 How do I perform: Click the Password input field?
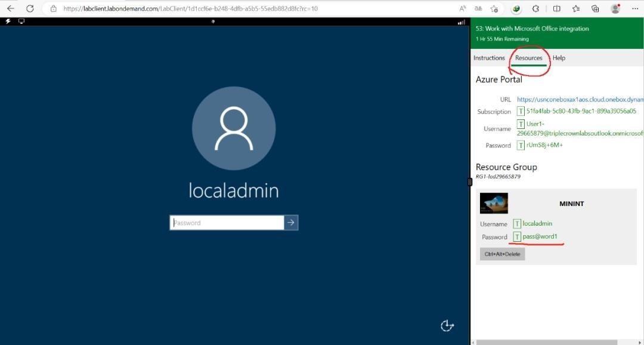pos(227,223)
